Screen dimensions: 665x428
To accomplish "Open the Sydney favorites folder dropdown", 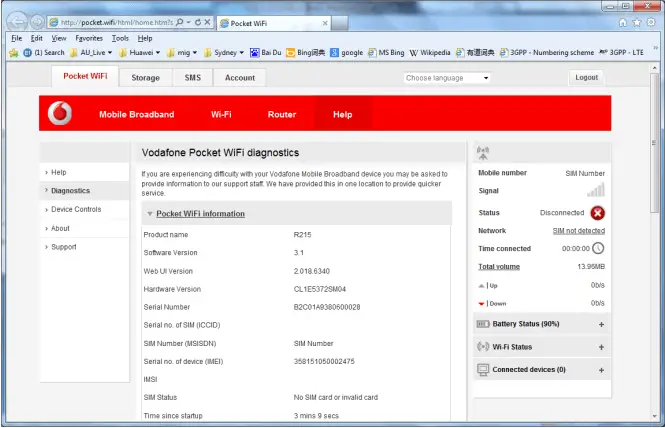I will (x=224, y=53).
